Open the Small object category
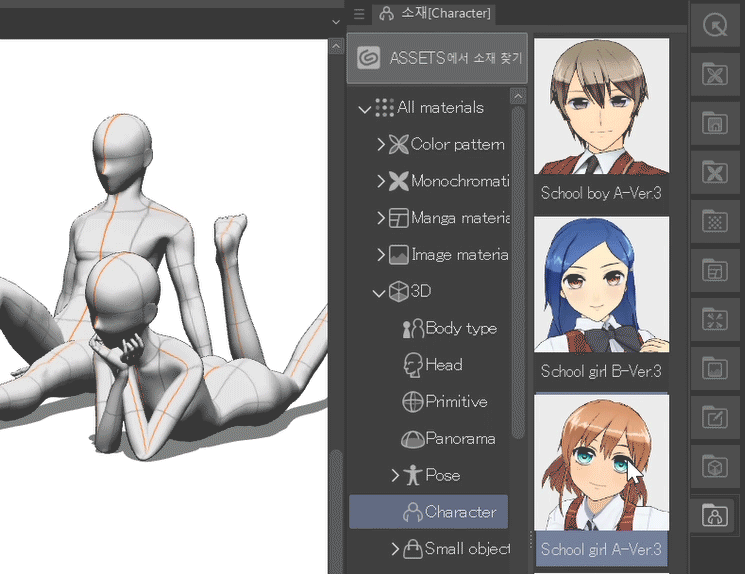 coord(467,549)
